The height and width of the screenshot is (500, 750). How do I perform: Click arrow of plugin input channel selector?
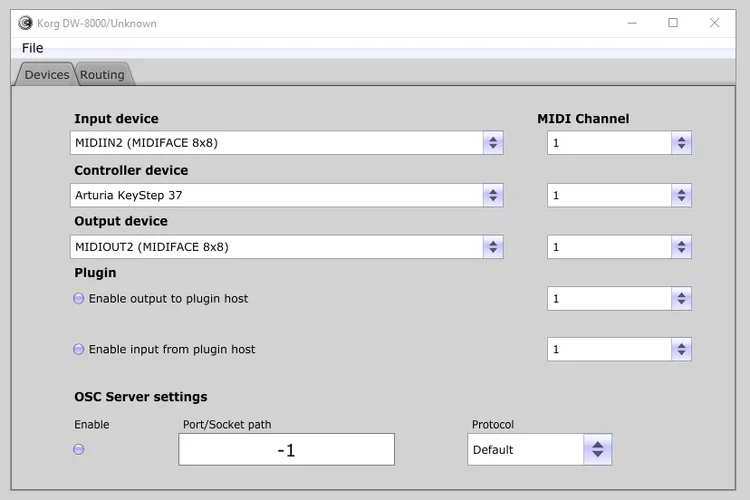click(x=682, y=349)
